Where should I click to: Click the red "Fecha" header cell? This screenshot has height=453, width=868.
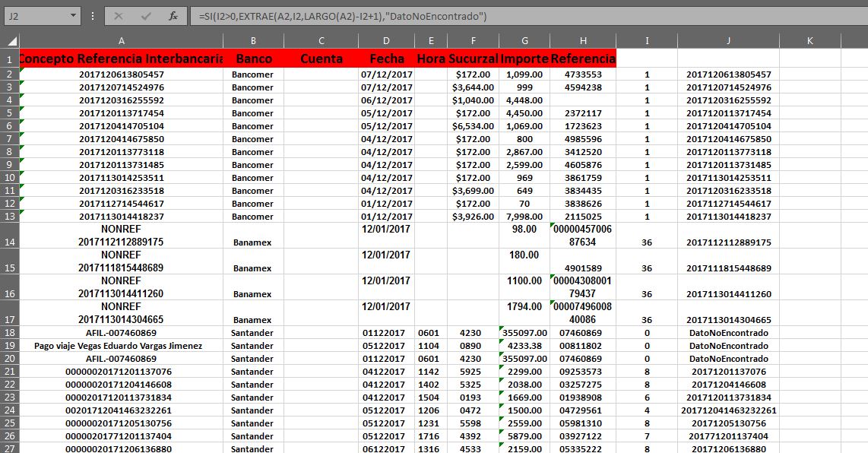click(386, 59)
